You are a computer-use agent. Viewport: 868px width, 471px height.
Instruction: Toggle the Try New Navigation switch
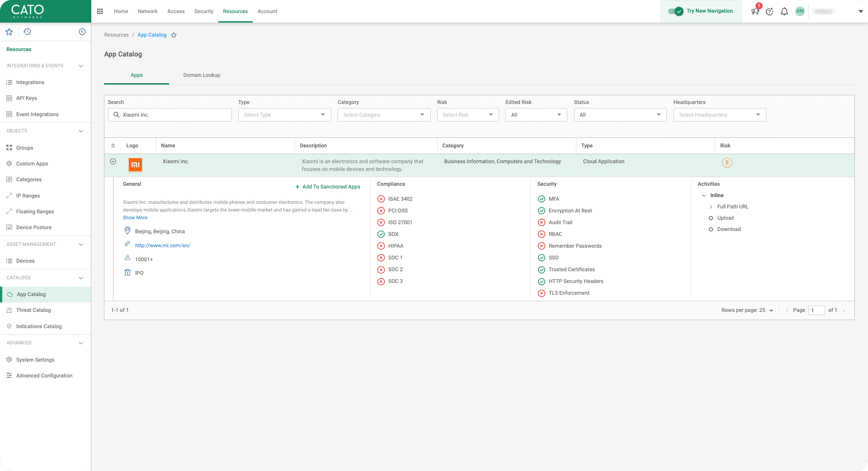click(675, 11)
